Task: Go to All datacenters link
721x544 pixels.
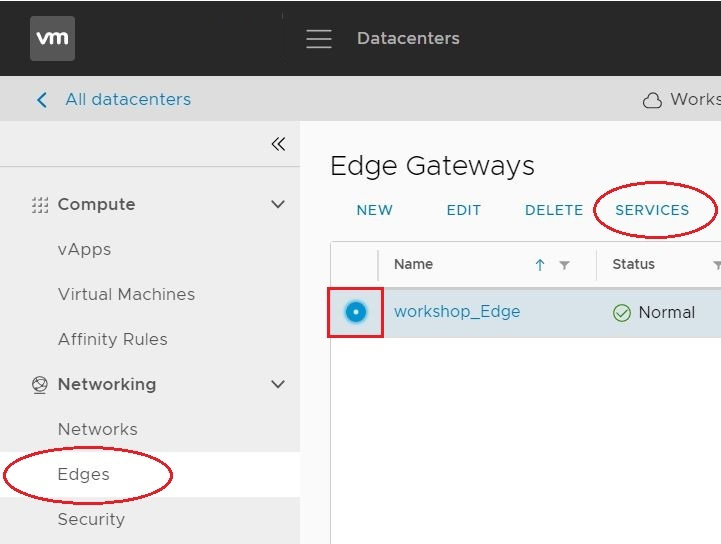Action: [x=128, y=99]
